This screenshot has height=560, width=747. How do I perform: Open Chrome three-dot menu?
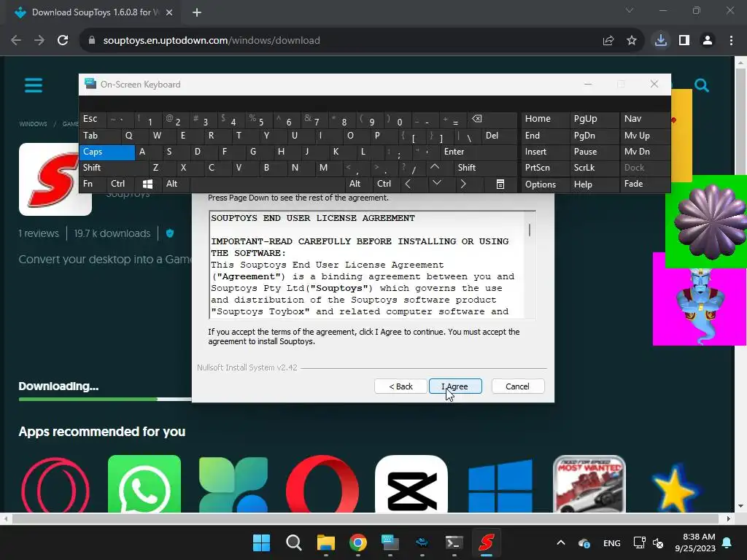731,41
